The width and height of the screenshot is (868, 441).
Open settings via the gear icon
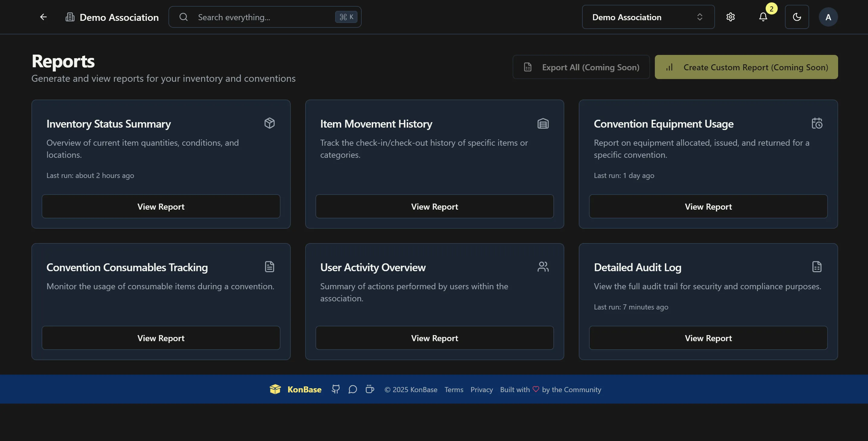tap(731, 17)
